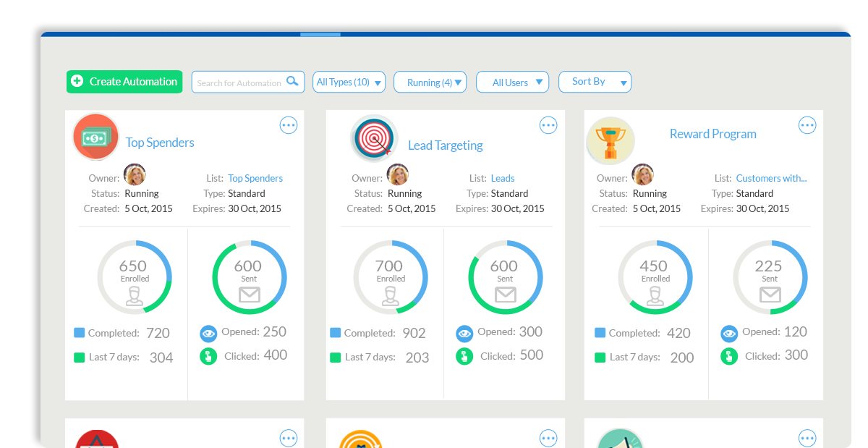This screenshot has width=868, height=448.
Task: Click the envelope icon in Top Spenders
Action: 250,294
